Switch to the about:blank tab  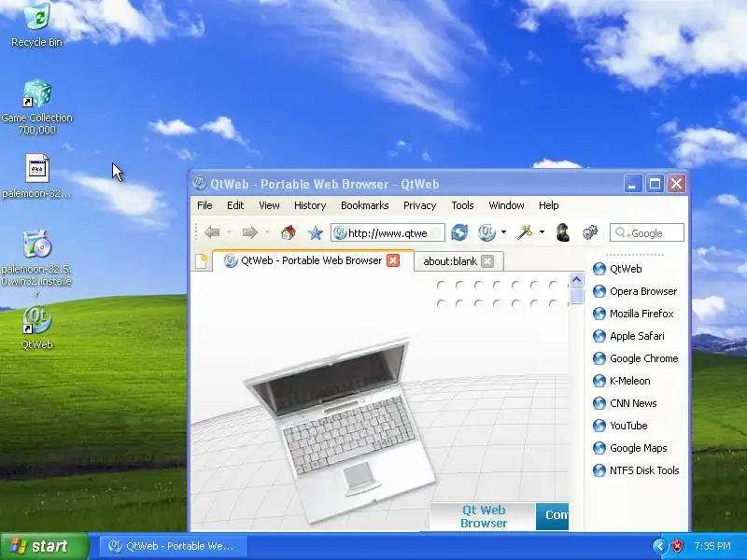450,261
